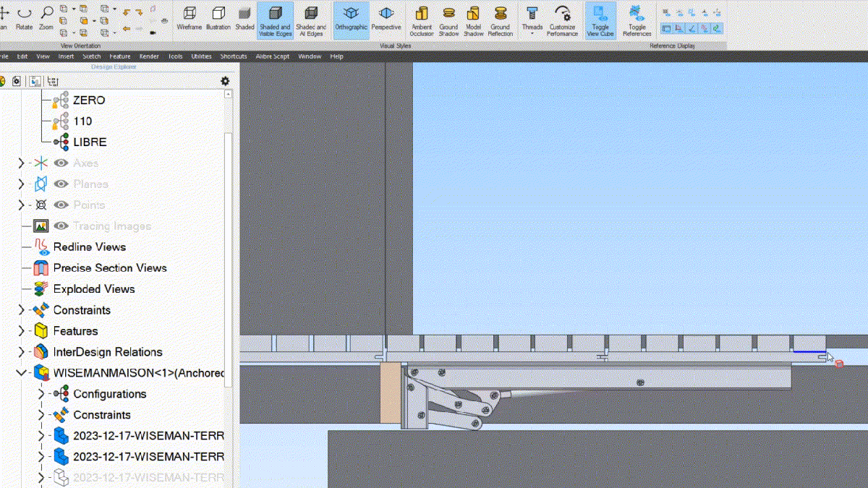Click the Features folder icon
Viewport: 868px width, 488px height.
pyautogui.click(x=41, y=331)
